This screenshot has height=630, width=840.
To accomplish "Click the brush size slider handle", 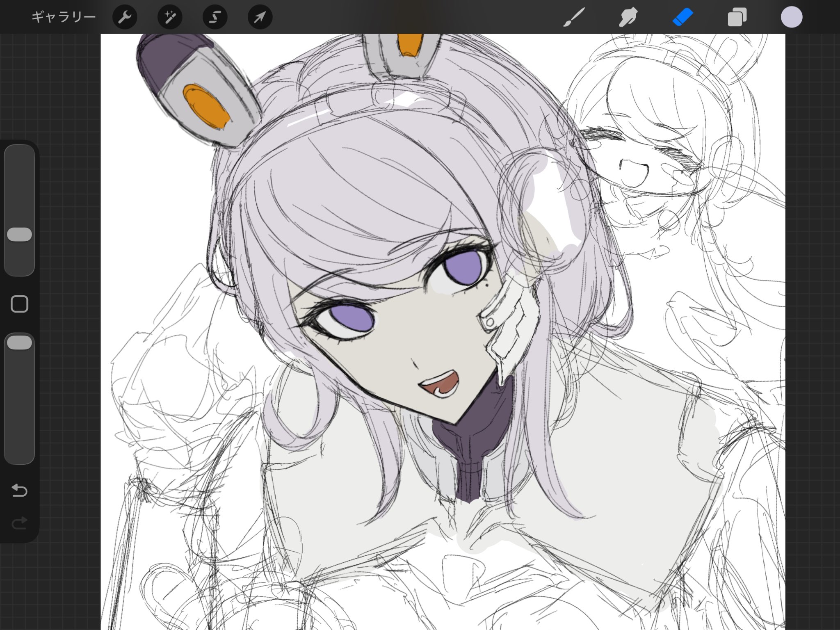I will coord(19,235).
